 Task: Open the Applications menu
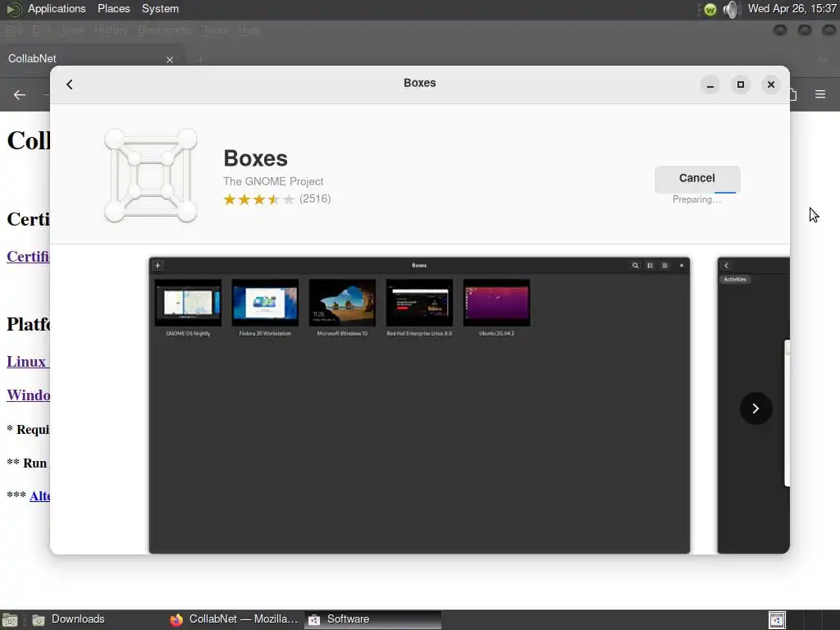[57, 8]
